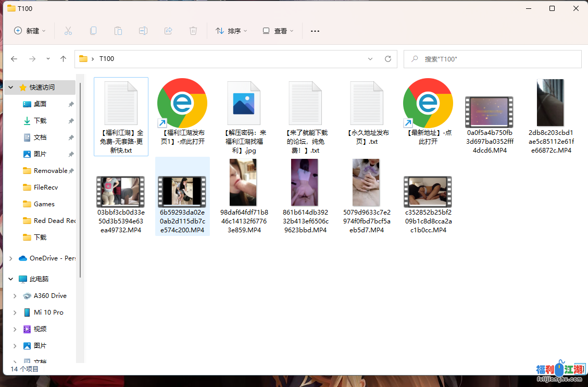Click the Cut scissors icon in toolbar
The width and height of the screenshot is (588, 387).
(68, 31)
